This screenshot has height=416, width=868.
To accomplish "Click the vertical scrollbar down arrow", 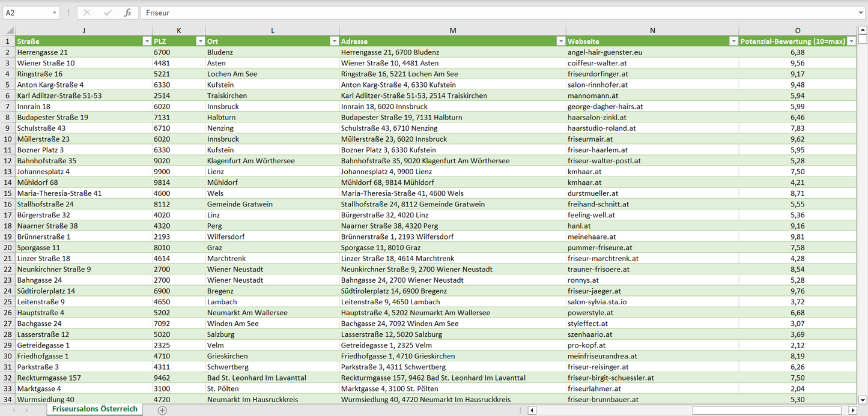I will (x=863, y=399).
